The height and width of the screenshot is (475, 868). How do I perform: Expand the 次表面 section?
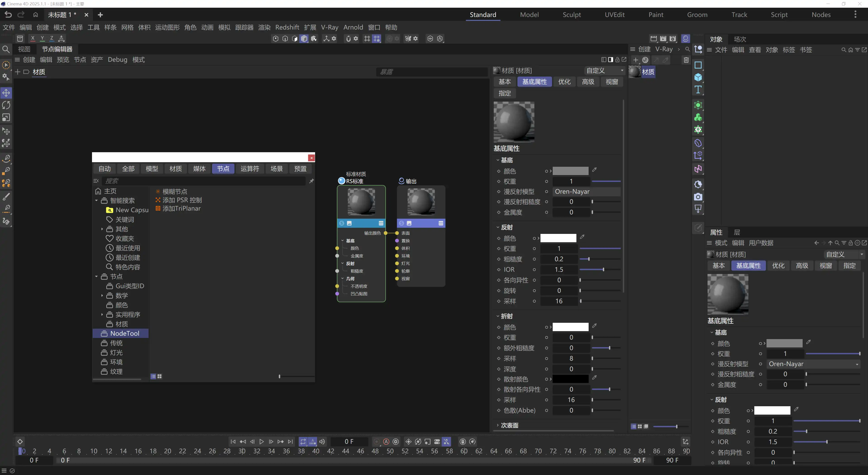pyautogui.click(x=498, y=425)
